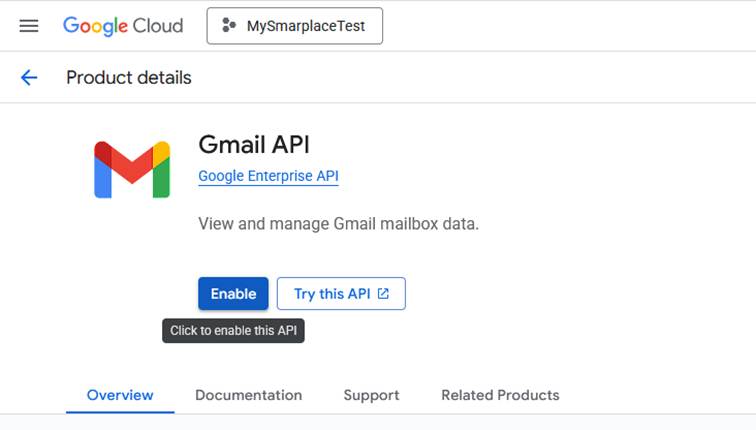756x430 pixels.
Task: Click the blue underline beneath the Overview tab
Action: pos(120,411)
